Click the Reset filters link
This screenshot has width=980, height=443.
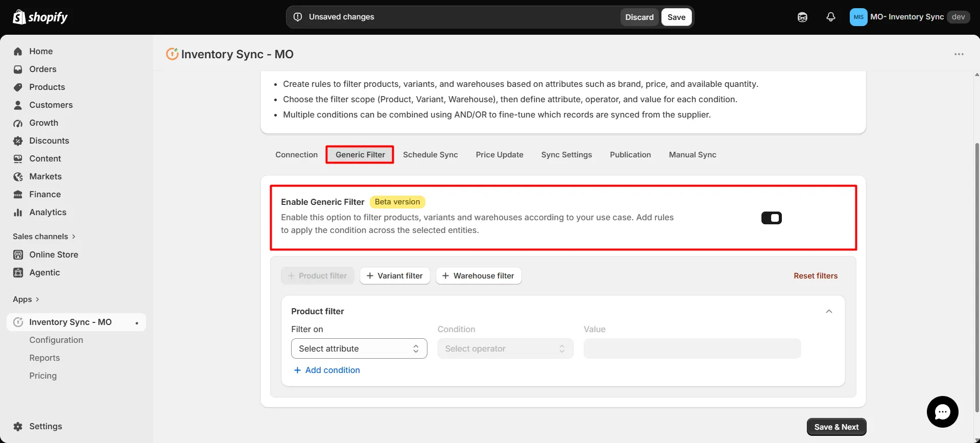(816, 276)
